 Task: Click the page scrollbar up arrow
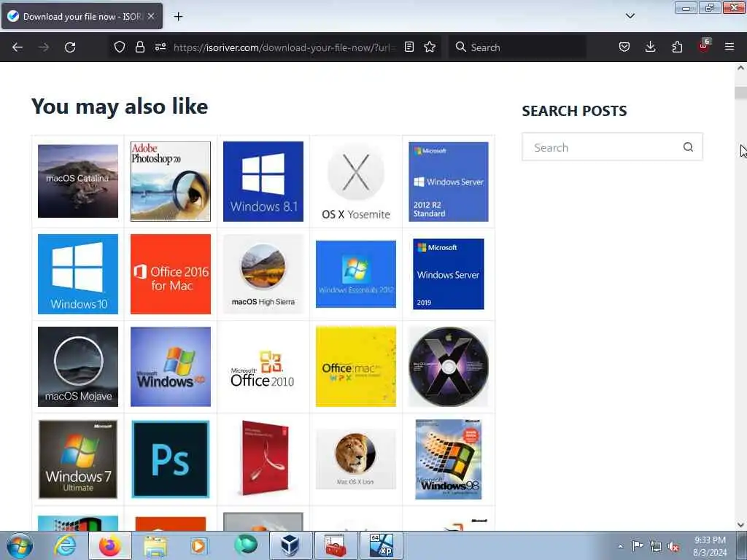click(x=740, y=68)
